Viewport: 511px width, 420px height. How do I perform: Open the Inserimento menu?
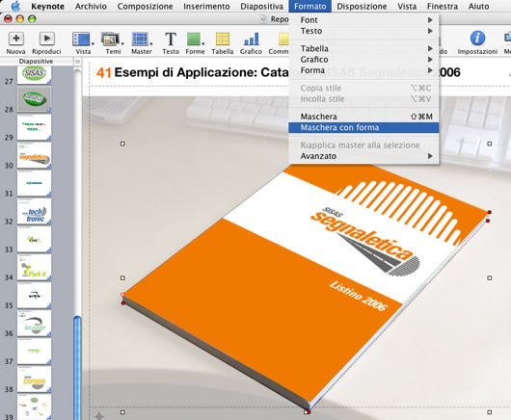(x=206, y=6)
